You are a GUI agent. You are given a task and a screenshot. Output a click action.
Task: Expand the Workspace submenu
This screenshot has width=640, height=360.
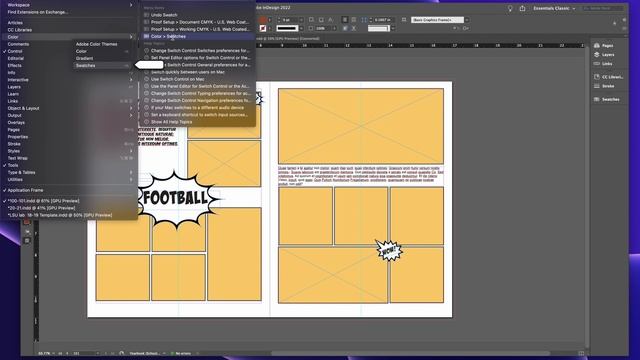(x=131, y=5)
